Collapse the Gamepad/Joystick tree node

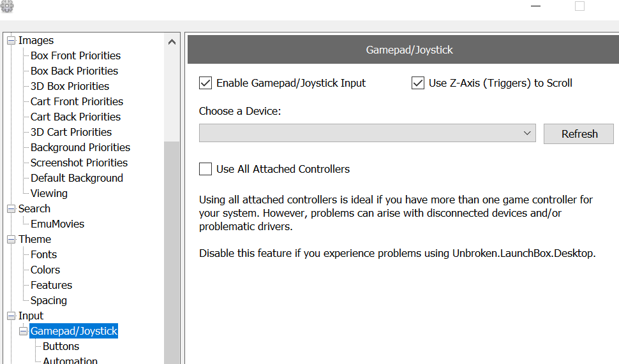coord(23,331)
